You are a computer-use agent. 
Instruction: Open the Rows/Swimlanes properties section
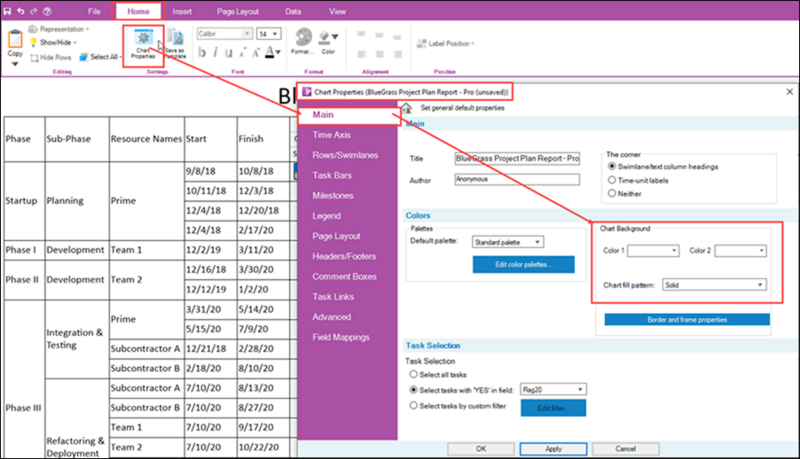[347, 155]
